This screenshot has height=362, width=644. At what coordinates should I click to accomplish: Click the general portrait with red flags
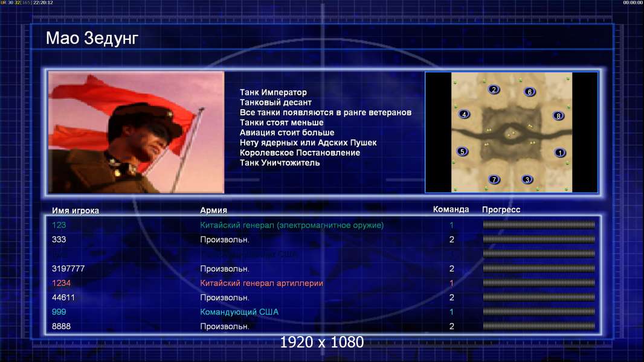click(x=137, y=132)
